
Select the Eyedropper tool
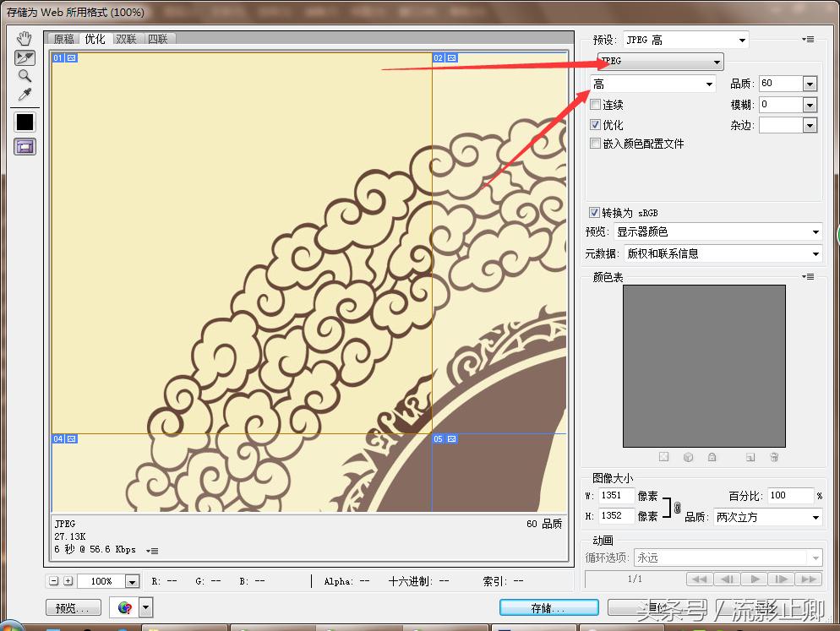point(25,95)
